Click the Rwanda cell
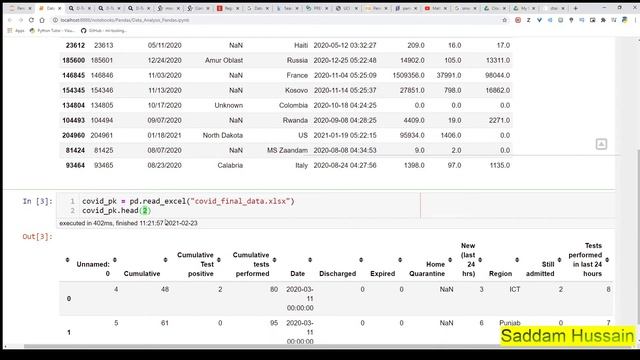The height and width of the screenshot is (360, 640). pyautogui.click(x=295, y=120)
